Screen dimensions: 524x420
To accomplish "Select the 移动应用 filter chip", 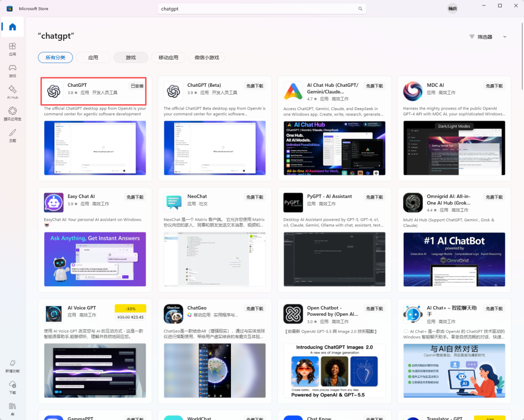I will point(168,57).
